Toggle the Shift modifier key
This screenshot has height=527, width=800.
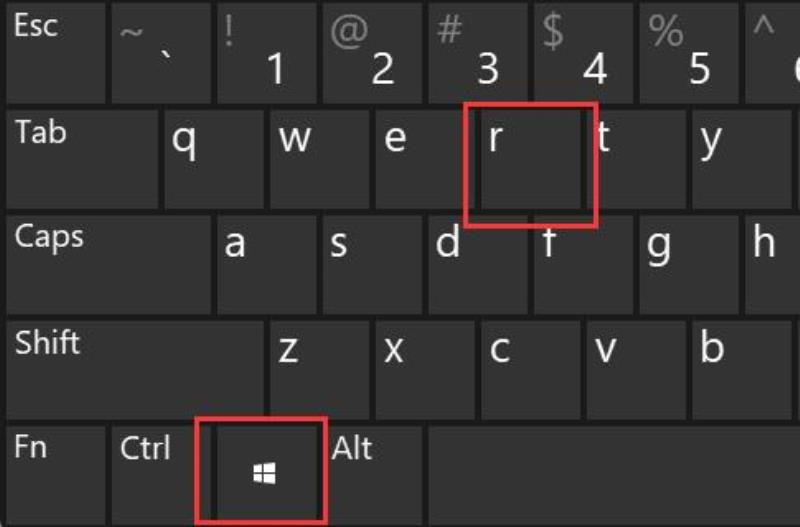coord(135,370)
